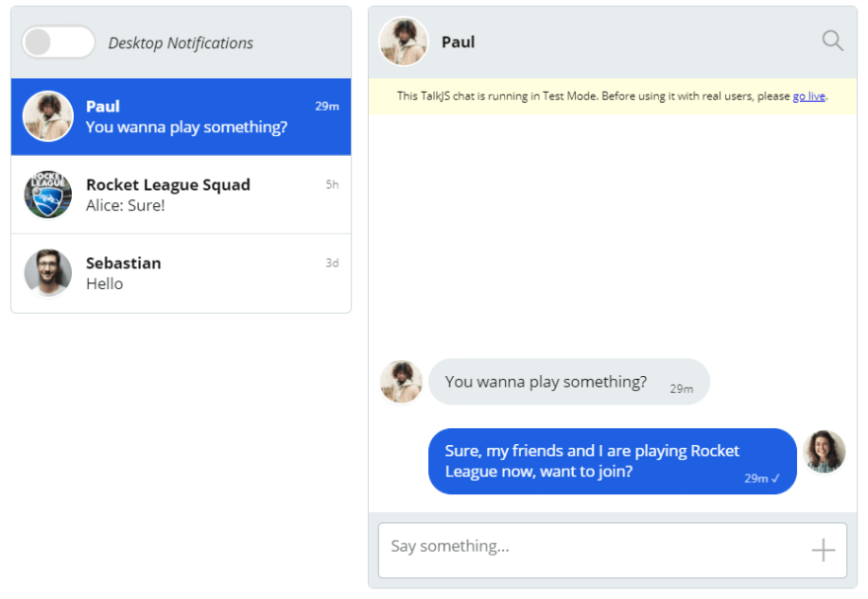Viewport: 868px width, 599px height.
Task: Click the 'You wanna play something?' message bubble
Action: tap(569, 382)
